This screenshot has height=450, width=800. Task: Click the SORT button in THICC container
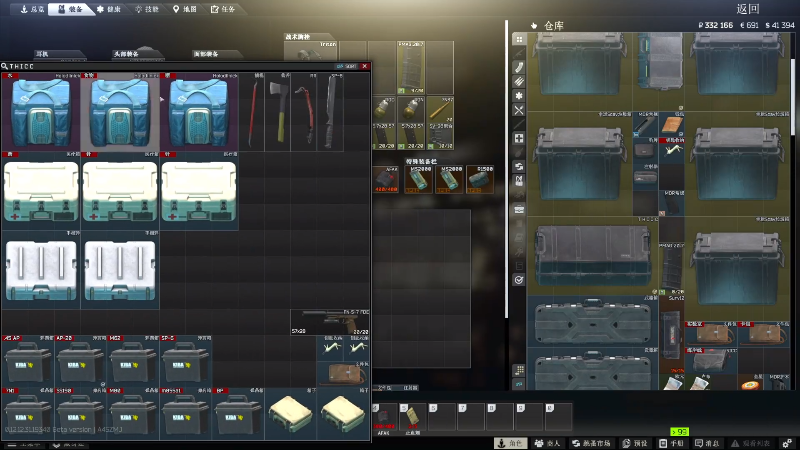(x=346, y=66)
